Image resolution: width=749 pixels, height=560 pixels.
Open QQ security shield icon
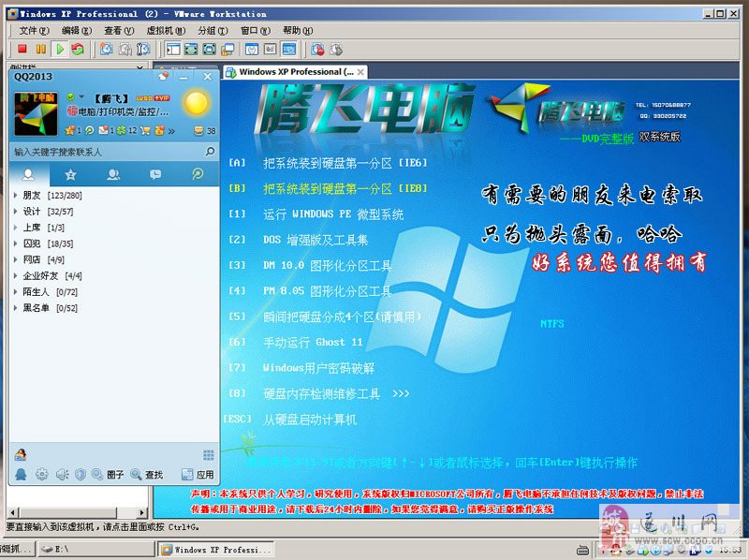[81, 474]
